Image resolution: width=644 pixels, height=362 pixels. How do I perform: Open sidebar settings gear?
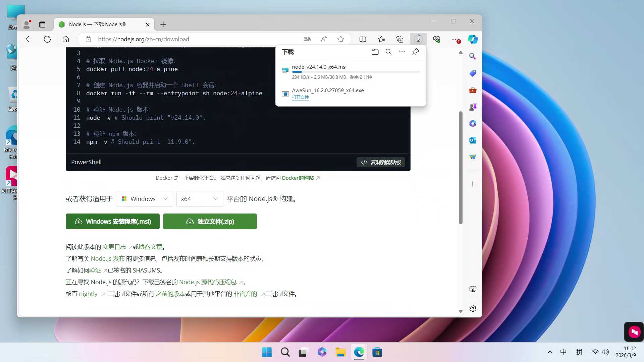(x=473, y=308)
